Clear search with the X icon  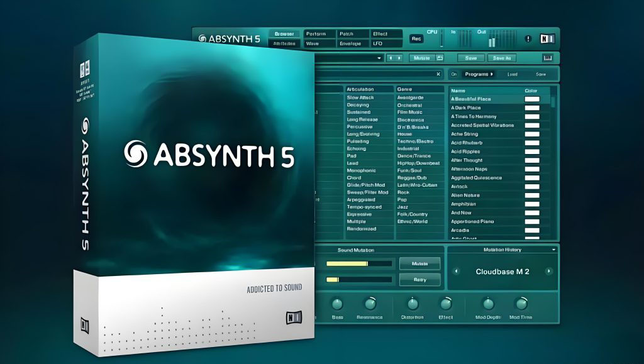point(438,74)
